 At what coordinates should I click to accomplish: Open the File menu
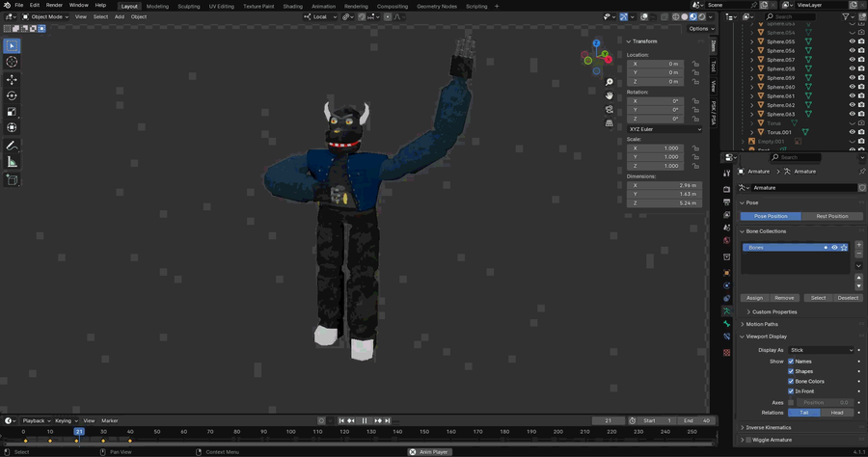pyautogui.click(x=19, y=5)
